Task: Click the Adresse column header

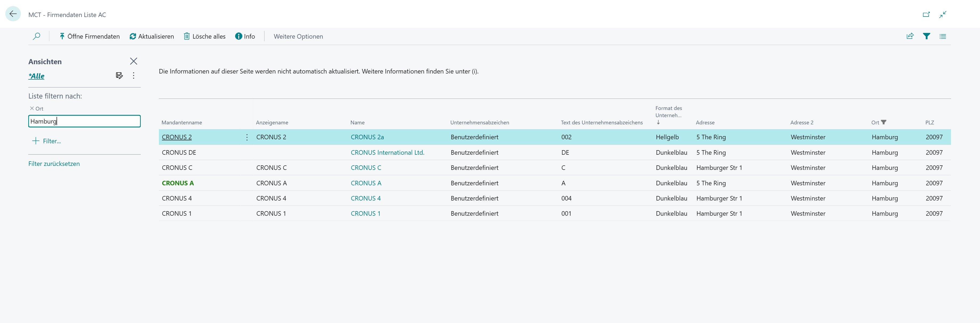Action: [705, 122]
